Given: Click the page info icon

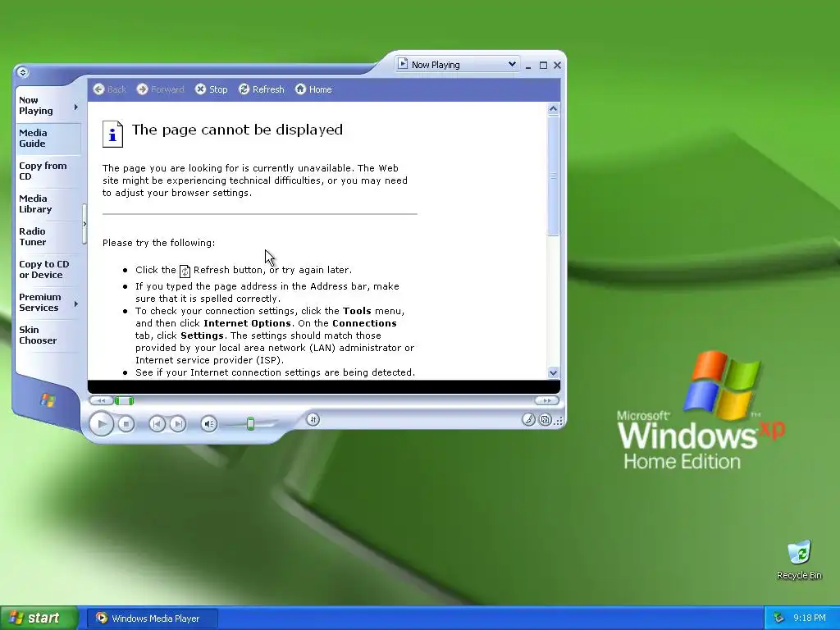Looking at the screenshot, I should tap(112, 134).
